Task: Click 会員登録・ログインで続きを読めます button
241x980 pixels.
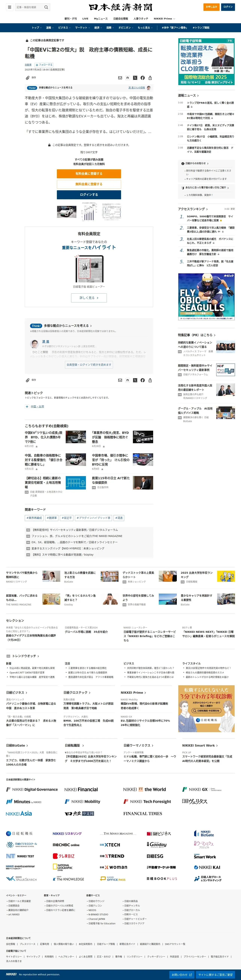Action: point(89,364)
